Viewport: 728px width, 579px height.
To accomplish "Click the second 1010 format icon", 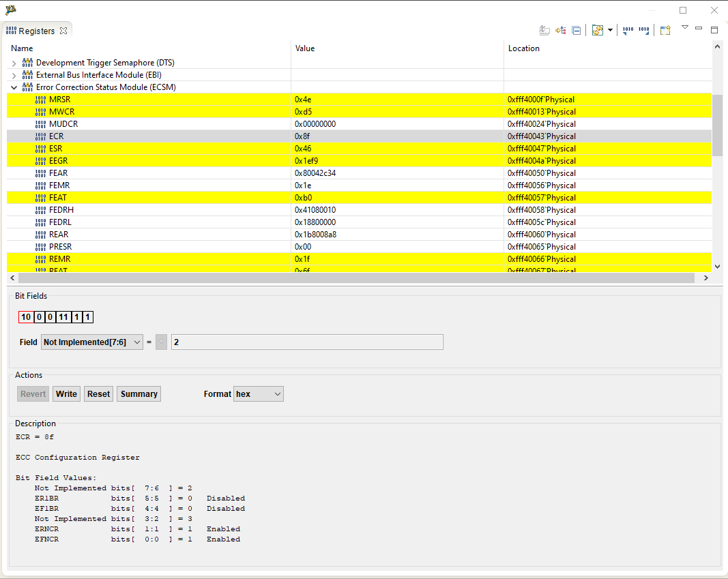I will point(643,30).
